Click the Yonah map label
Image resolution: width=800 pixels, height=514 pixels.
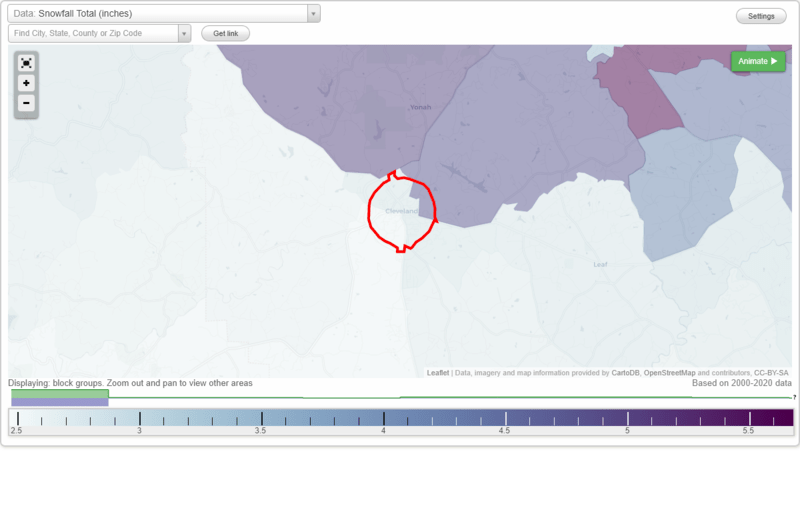[420, 107]
